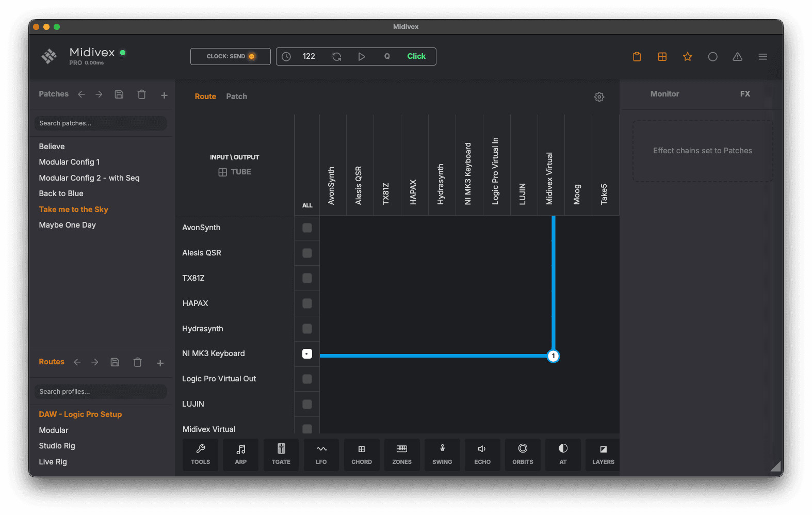Screen dimensions: 812x515
Task: Add a new route with plus icon
Action: coord(160,363)
